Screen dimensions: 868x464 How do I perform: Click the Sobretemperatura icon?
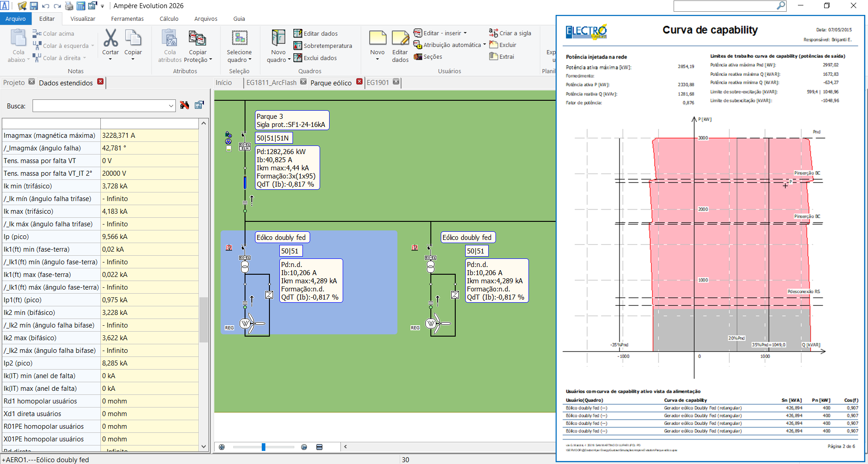coord(297,46)
